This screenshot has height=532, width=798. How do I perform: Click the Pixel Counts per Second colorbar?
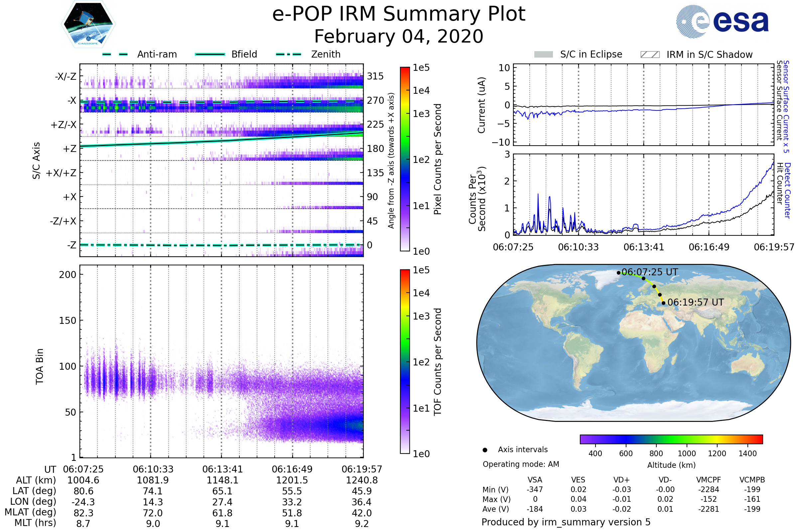point(405,159)
